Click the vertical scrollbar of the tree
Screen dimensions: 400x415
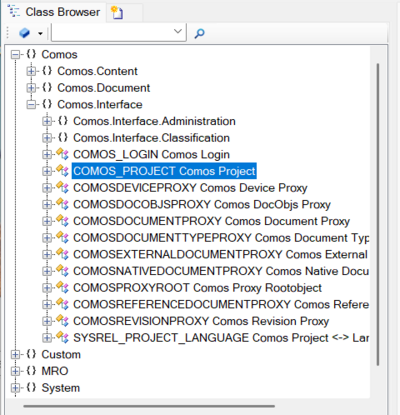point(378,214)
